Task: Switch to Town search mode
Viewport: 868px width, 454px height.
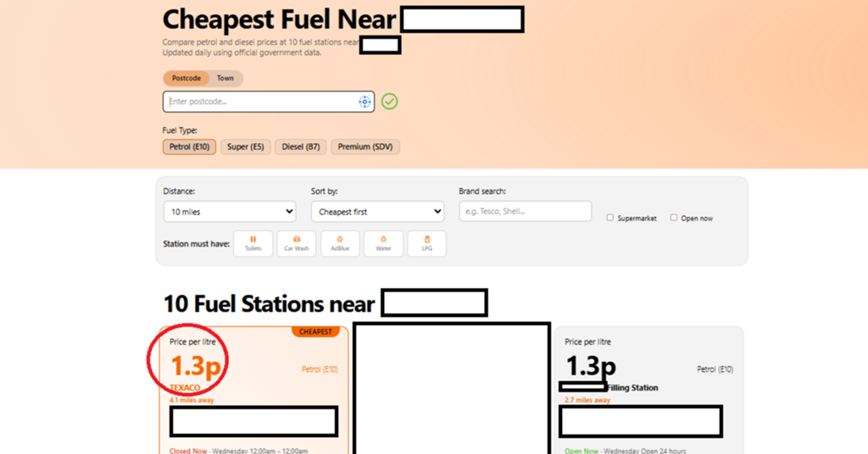Action: tap(225, 79)
